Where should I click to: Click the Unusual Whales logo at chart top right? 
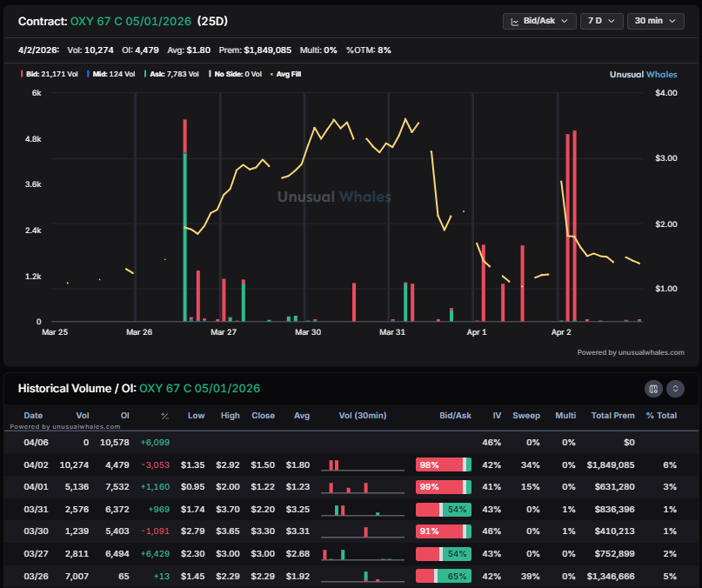[643, 74]
